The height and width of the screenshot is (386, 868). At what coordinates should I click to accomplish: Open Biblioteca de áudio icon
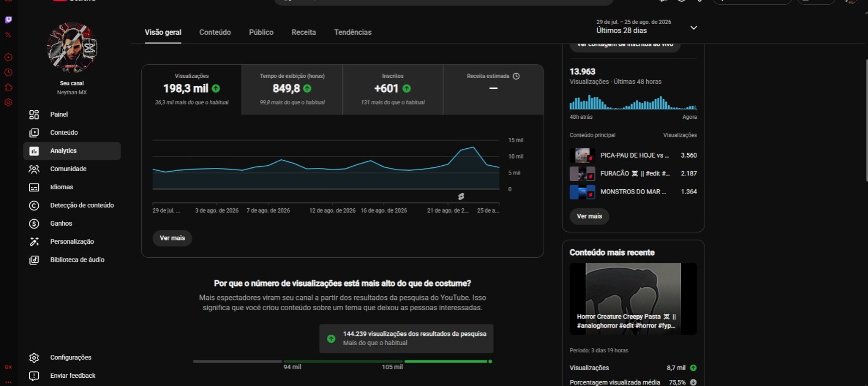tap(34, 260)
